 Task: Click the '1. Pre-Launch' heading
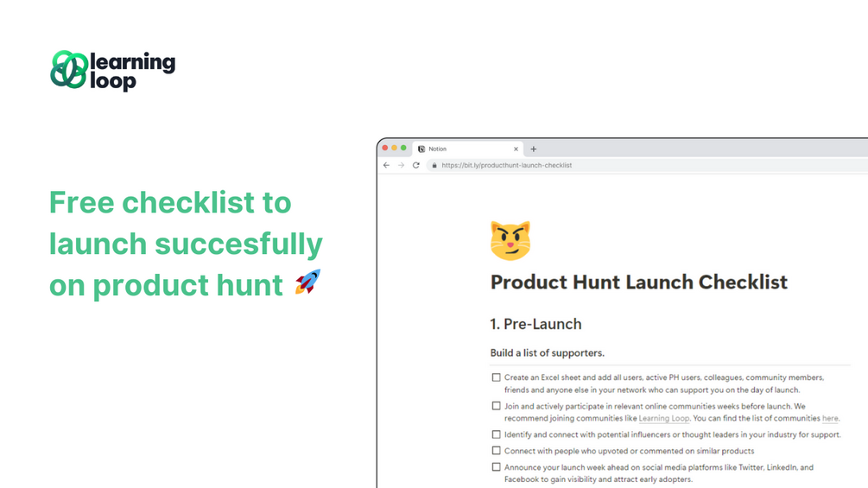535,324
